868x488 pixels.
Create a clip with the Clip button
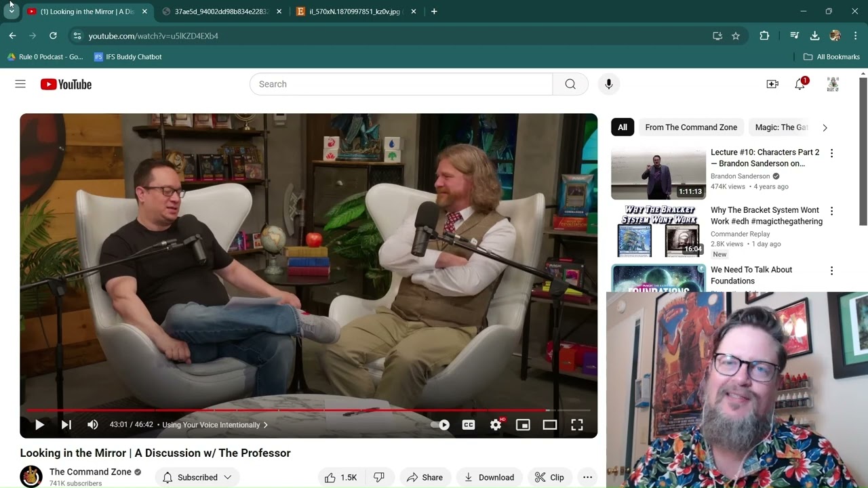549,477
